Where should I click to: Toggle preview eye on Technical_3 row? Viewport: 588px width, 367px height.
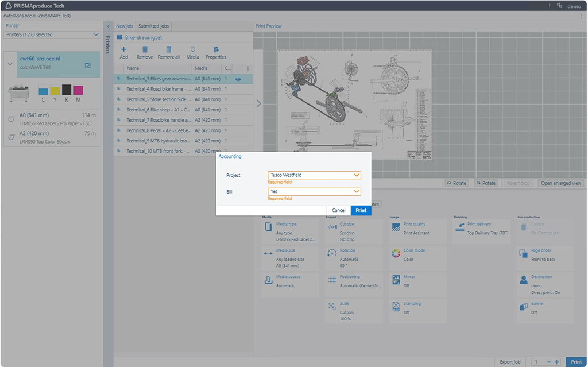point(238,79)
